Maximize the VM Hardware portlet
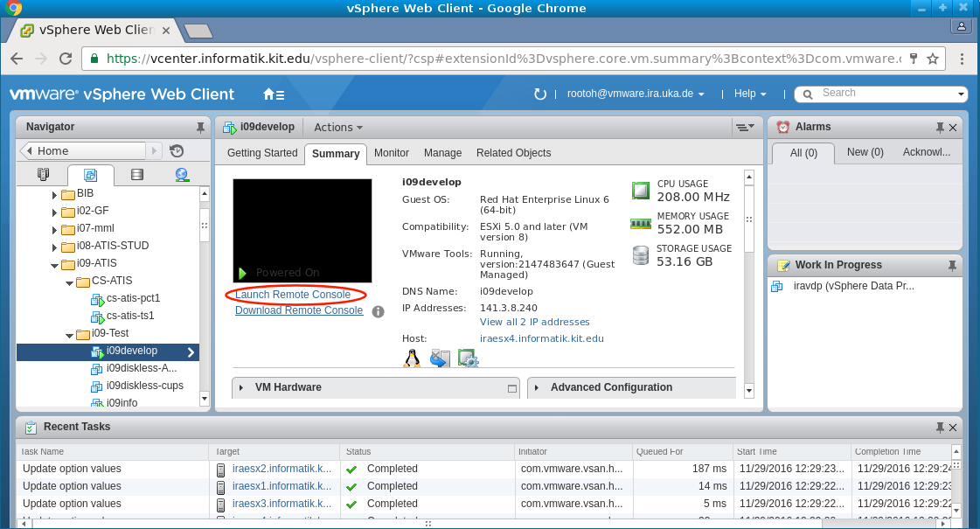 coord(512,388)
